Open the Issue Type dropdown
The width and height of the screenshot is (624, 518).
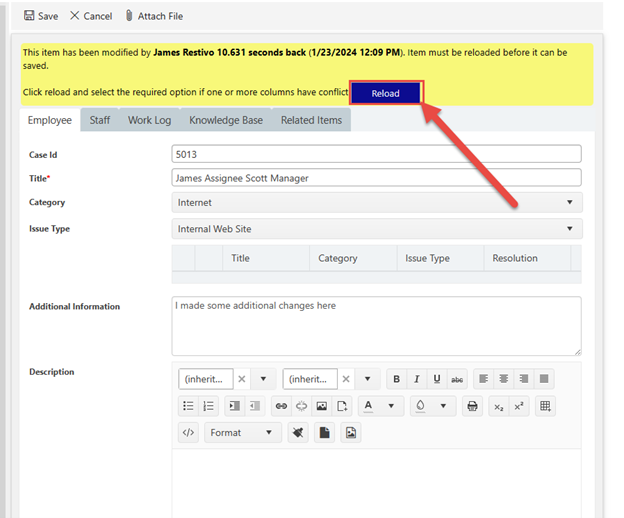click(377, 229)
